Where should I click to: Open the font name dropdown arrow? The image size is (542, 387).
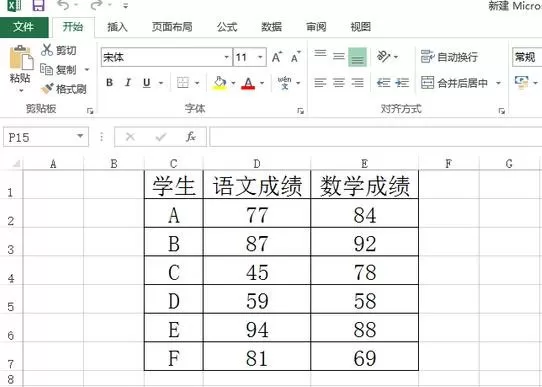(x=227, y=57)
